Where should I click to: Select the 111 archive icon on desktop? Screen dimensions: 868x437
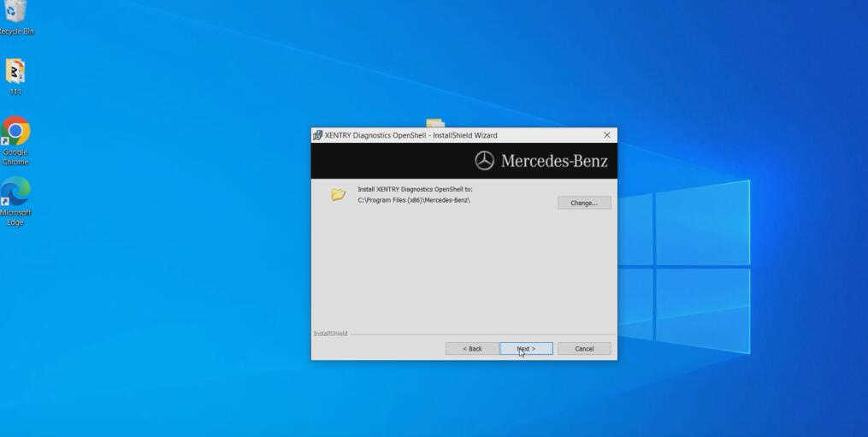[x=15, y=76]
